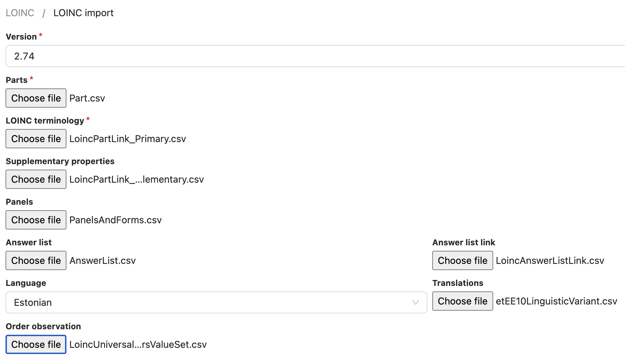This screenshot has height=364, width=625.
Task: Click LOINC import breadcrumb text
Action: [83, 13]
